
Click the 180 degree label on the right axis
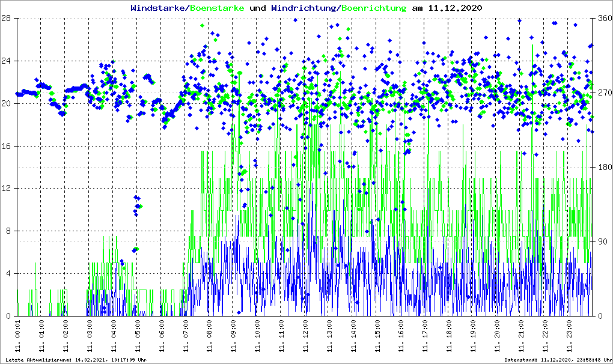tap(603, 168)
